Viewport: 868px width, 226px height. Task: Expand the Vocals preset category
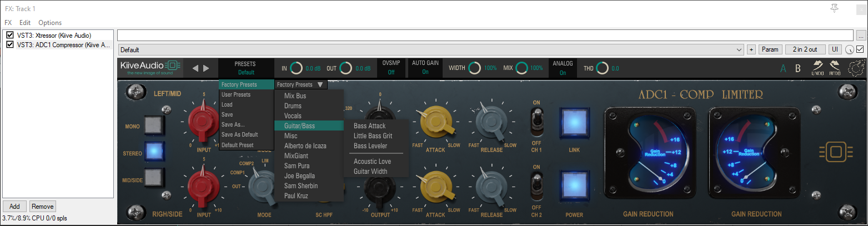(309, 116)
